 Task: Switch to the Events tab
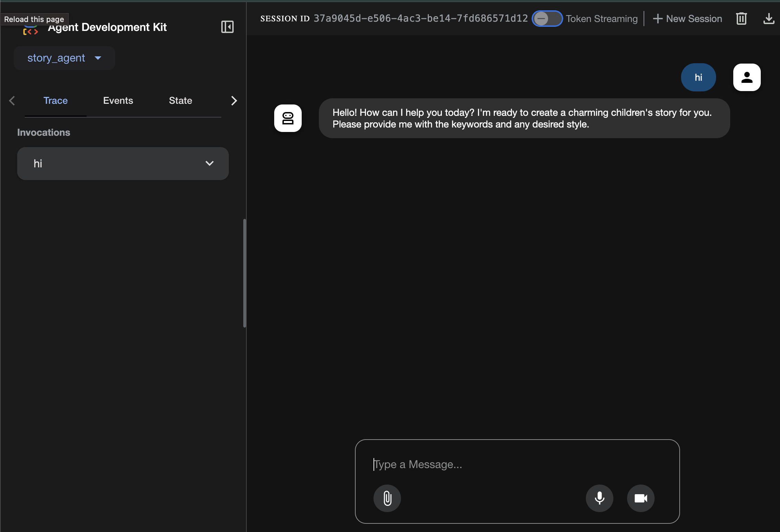[x=118, y=101]
